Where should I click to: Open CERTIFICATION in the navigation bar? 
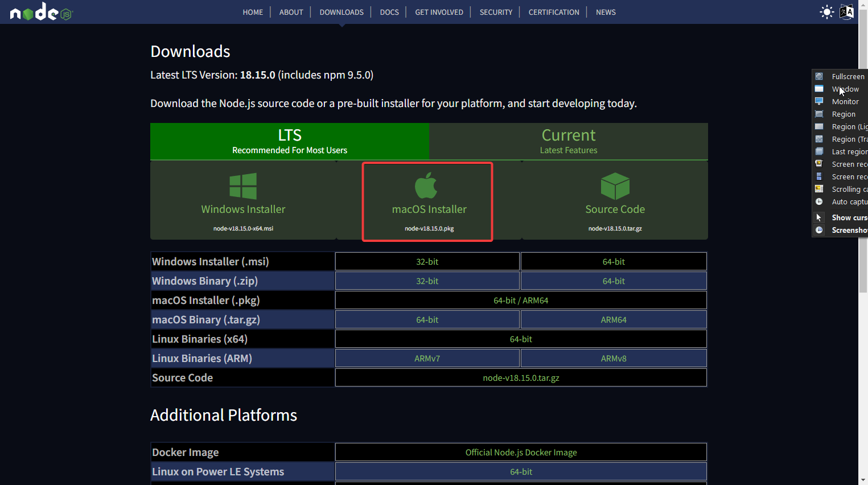click(554, 12)
